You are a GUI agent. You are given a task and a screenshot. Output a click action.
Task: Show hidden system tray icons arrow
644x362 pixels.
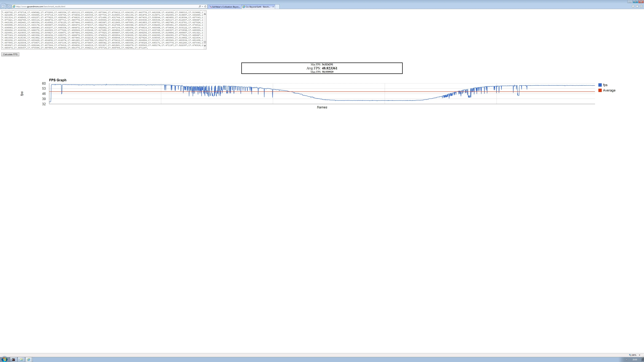[x=626, y=359]
